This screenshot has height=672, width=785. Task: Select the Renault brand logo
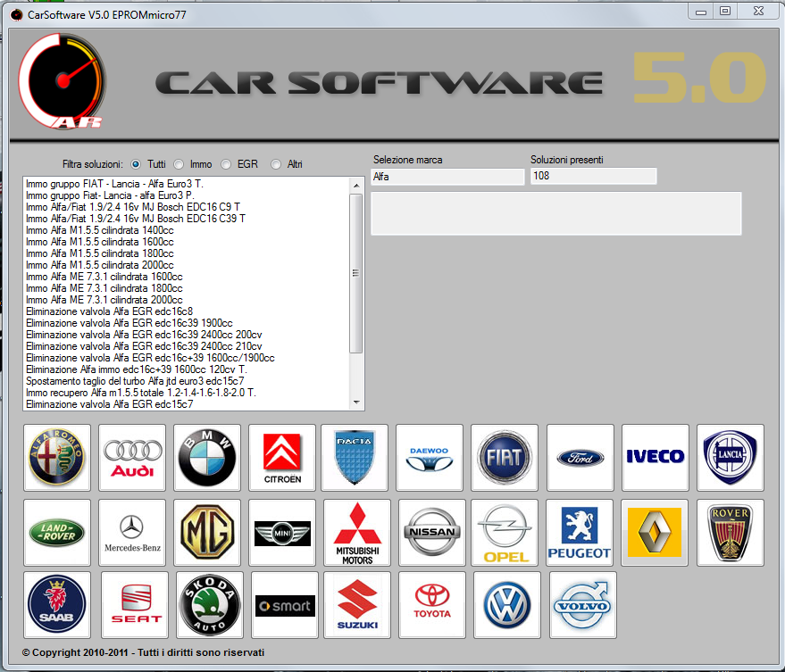coord(655,533)
